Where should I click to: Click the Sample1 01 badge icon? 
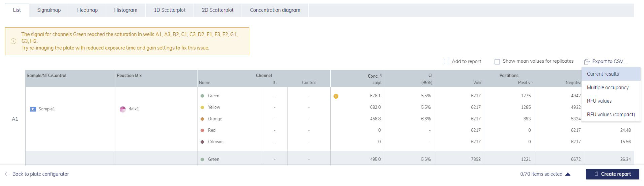[x=33, y=109]
